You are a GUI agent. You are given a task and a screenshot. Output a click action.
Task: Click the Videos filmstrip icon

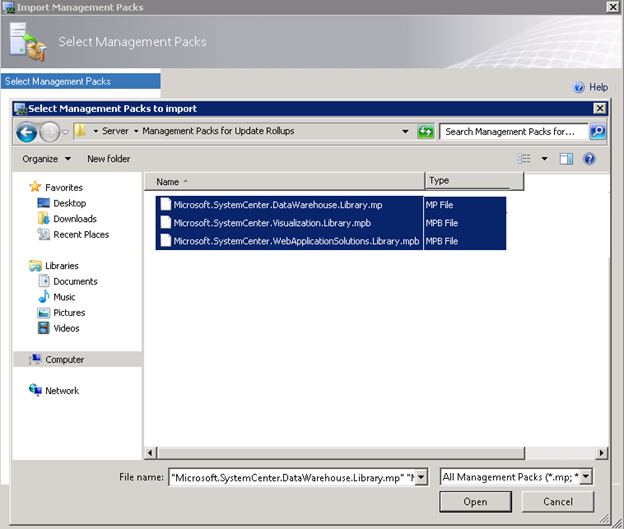click(x=43, y=328)
